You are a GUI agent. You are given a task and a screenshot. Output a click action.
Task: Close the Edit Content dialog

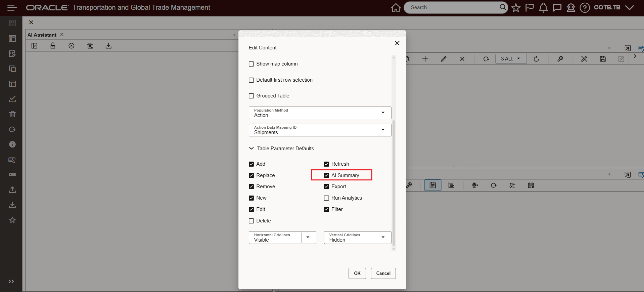click(397, 43)
